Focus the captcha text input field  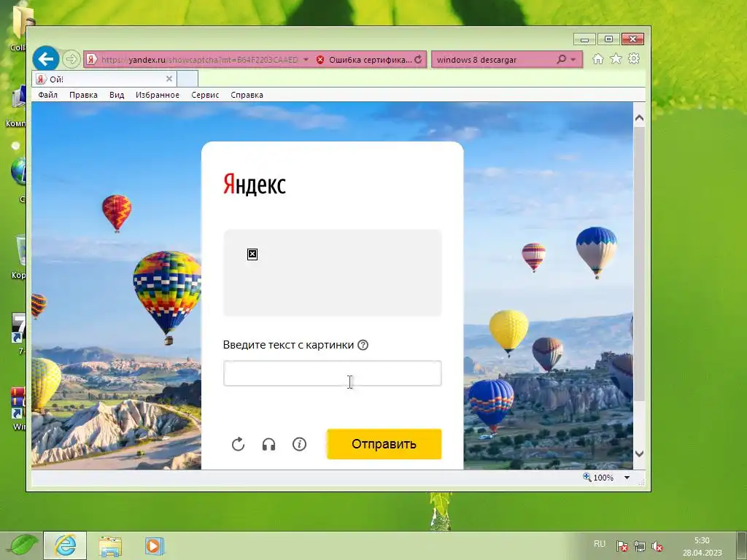coord(333,373)
